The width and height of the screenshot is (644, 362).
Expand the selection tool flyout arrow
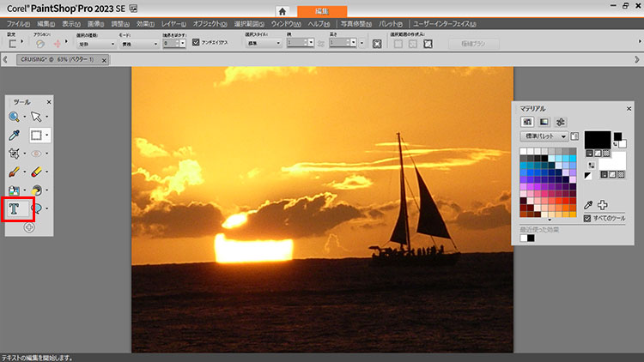pyautogui.click(x=49, y=135)
